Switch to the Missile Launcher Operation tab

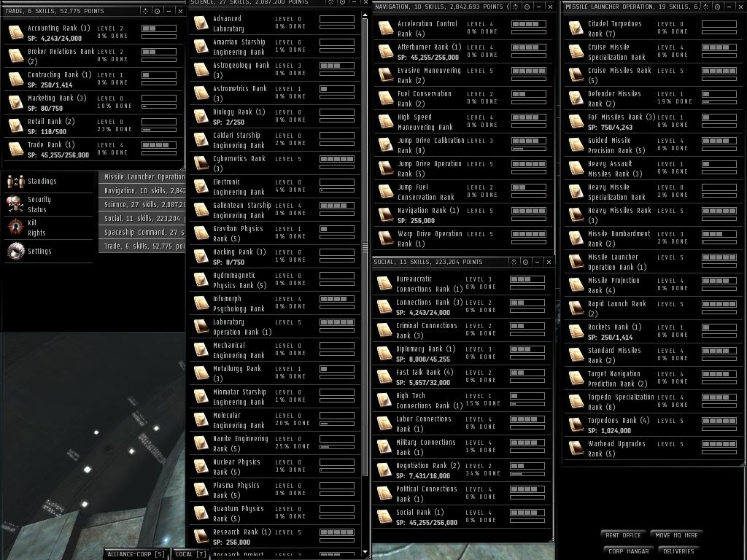[142, 176]
